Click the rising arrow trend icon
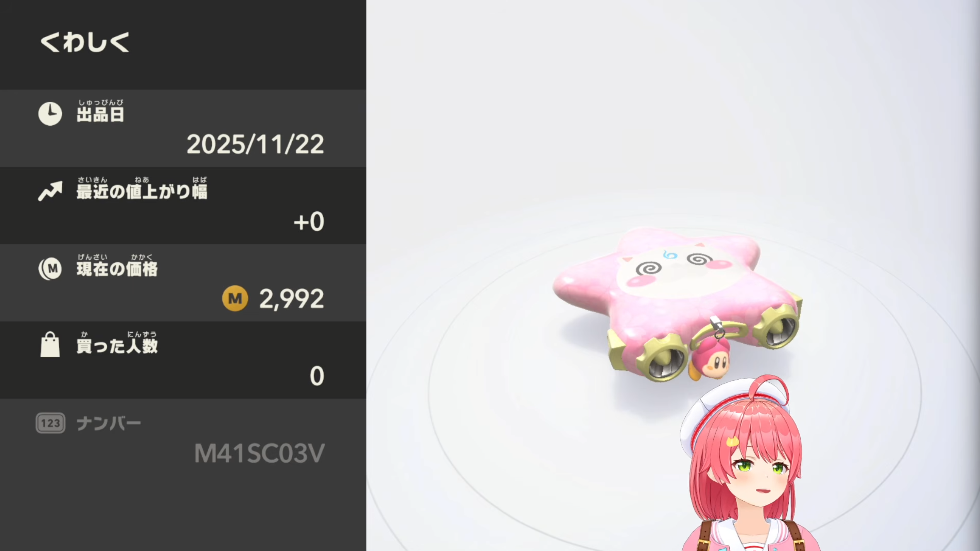 click(50, 191)
